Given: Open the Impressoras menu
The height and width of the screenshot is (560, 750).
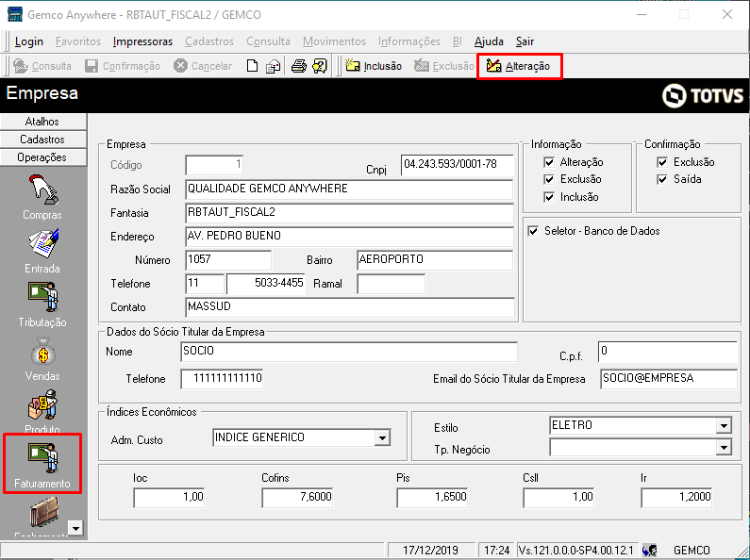Looking at the screenshot, I should click(x=142, y=41).
